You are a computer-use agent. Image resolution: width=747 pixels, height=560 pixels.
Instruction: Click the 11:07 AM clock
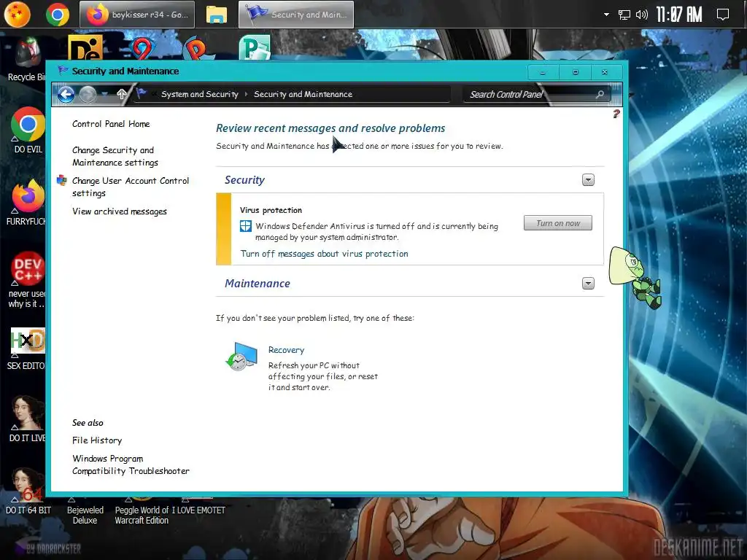point(679,15)
